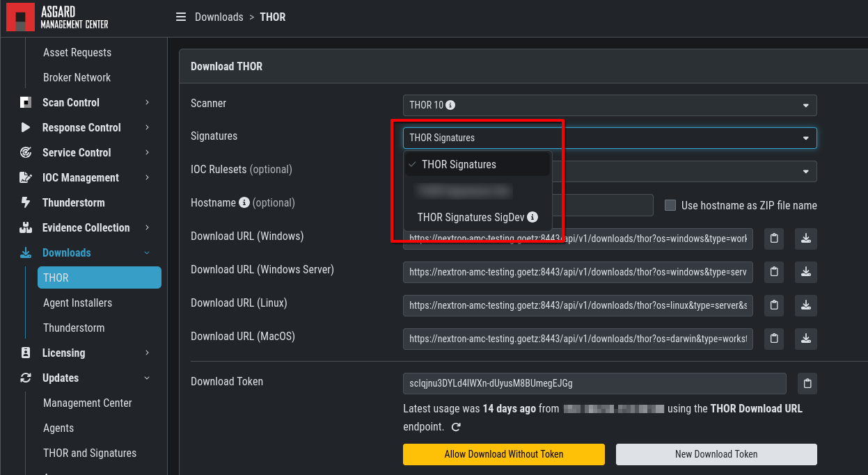This screenshot has height=475, width=868.
Task: Choose THOR Signatures SigDev option
Action: pyautogui.click(x=471, y=217)
